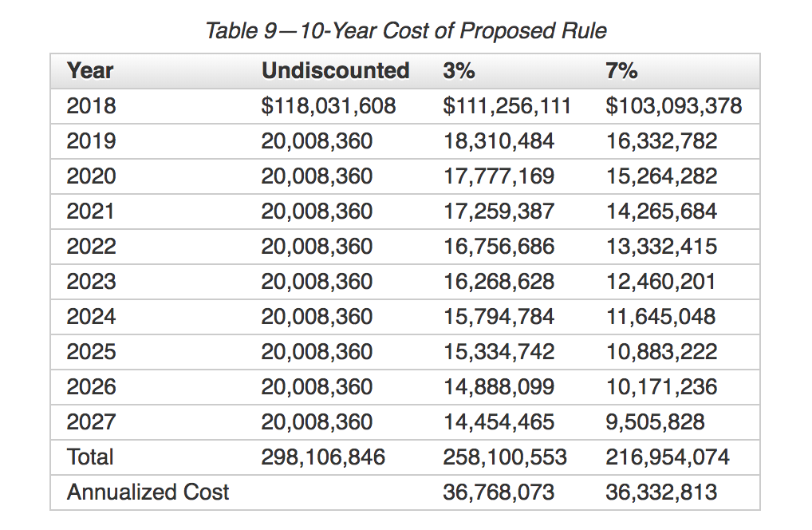The height and width of the screenshot is (530, 812).
Task: Select the 'Undiscounted' column header
Action: pyautogui.click(x=335, y=71)
